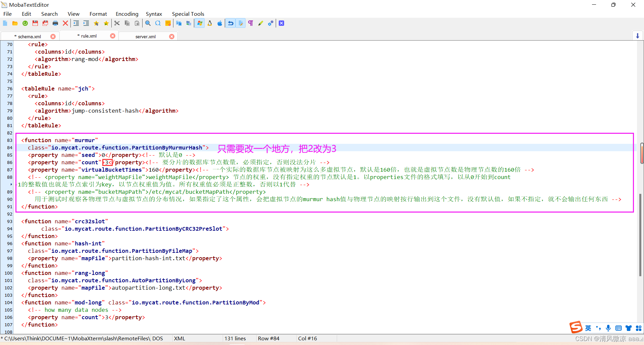Image resolution: width=644 pixels, height=345 pixels.
Task: Open the Format menu
Action: (x=98, y=14)
